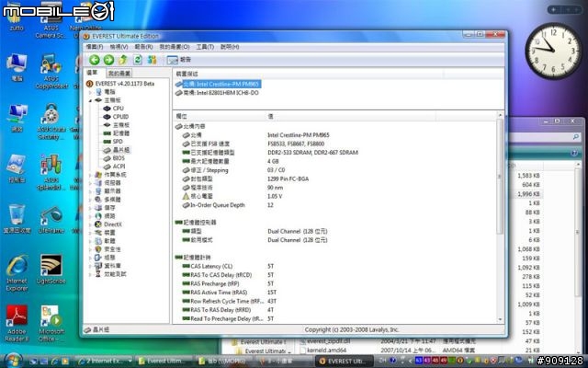Image resolution: width=588 pixels, height=368 pixels.
Task: Open the 報告(R) Report menu
Action: point(143,47)
